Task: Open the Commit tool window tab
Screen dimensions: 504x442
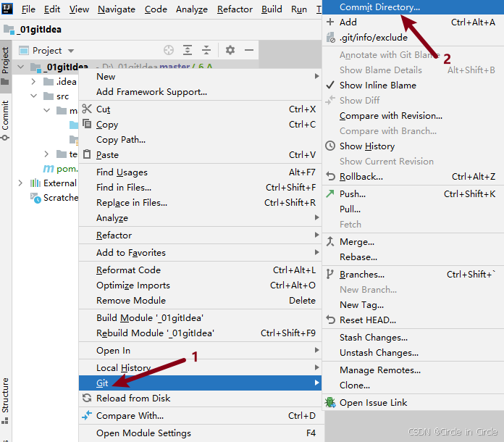Action: coord(6,116)
